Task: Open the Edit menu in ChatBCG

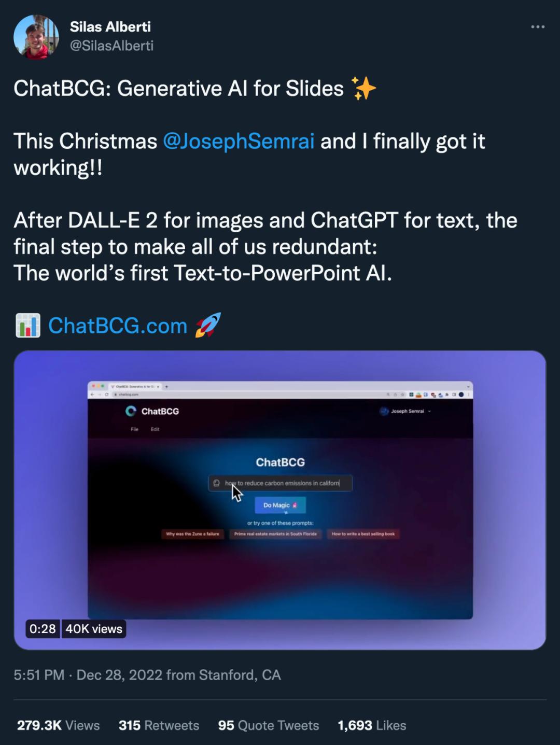Action: pos(155,429)
